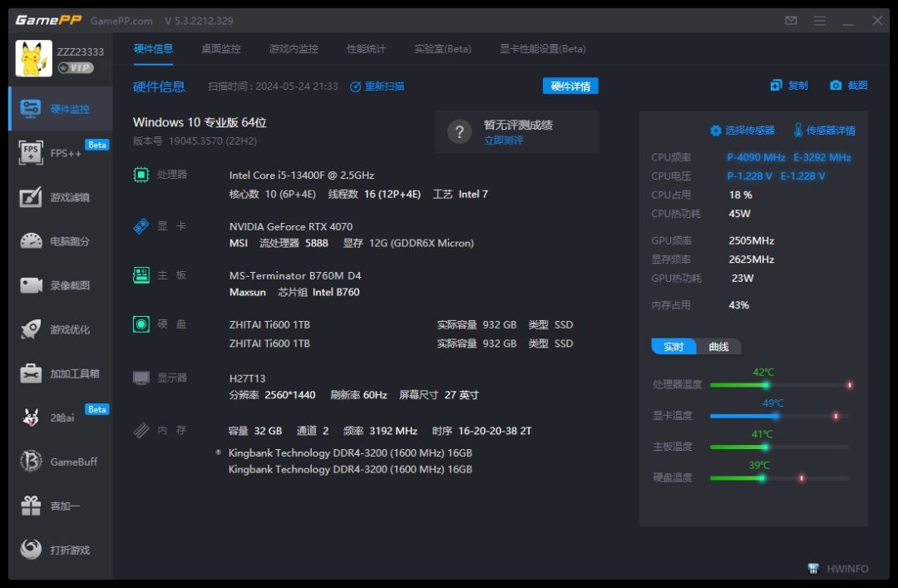Image resolution: width=898 pixels, height=588 pixels.
Task: Click 重新扫描 rescan link
Action: point(384,86)
